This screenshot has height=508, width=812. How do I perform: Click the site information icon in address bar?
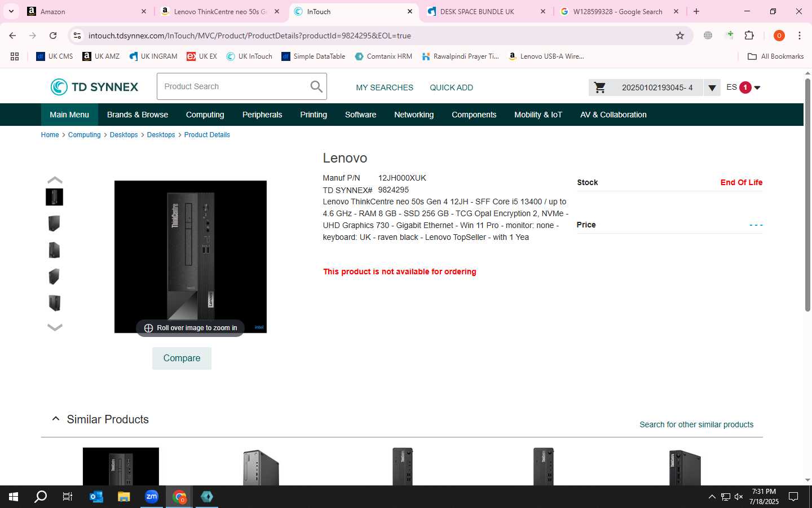[x=77, y=36]
